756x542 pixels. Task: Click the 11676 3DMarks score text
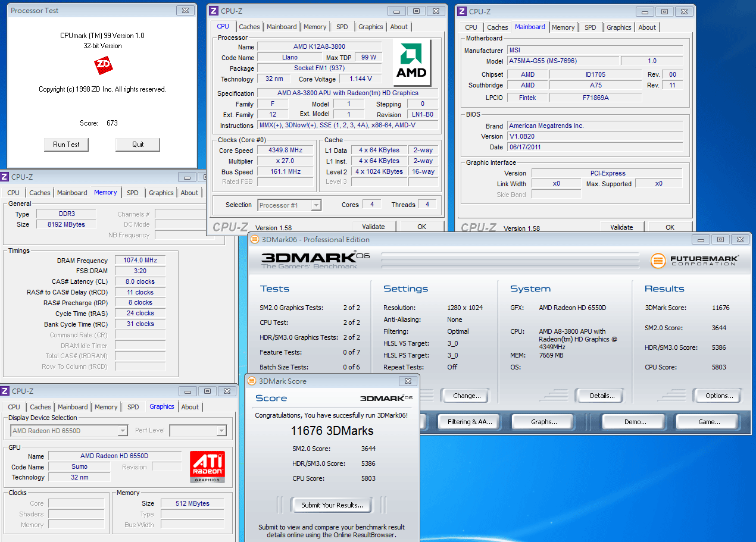[x=332, y=431]
